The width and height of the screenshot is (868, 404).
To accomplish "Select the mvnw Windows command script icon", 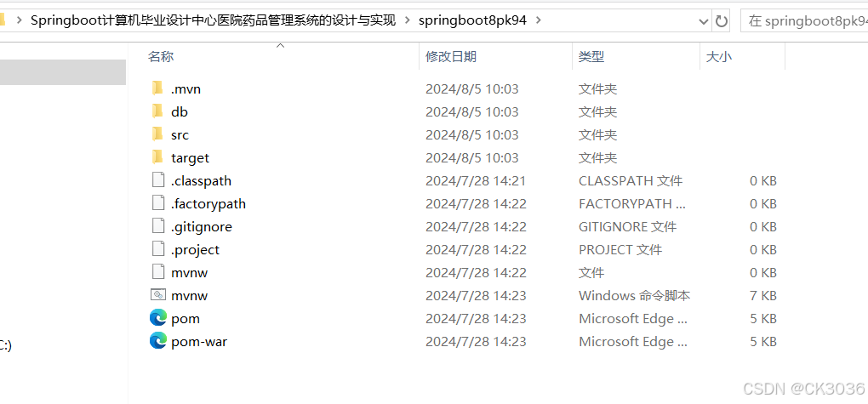I will 158,295.
